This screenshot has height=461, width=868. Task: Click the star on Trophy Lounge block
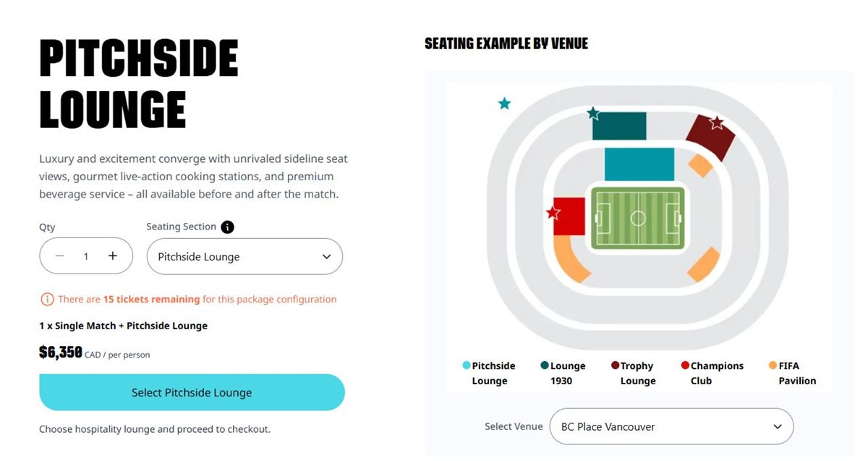click(716, 123)
